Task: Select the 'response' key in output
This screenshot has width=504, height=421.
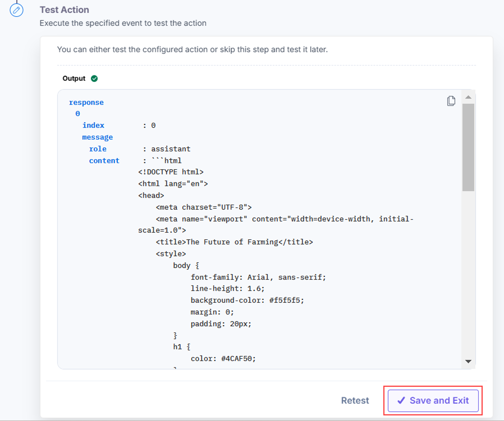Action: pyautogui.click(x=86, y=102)
